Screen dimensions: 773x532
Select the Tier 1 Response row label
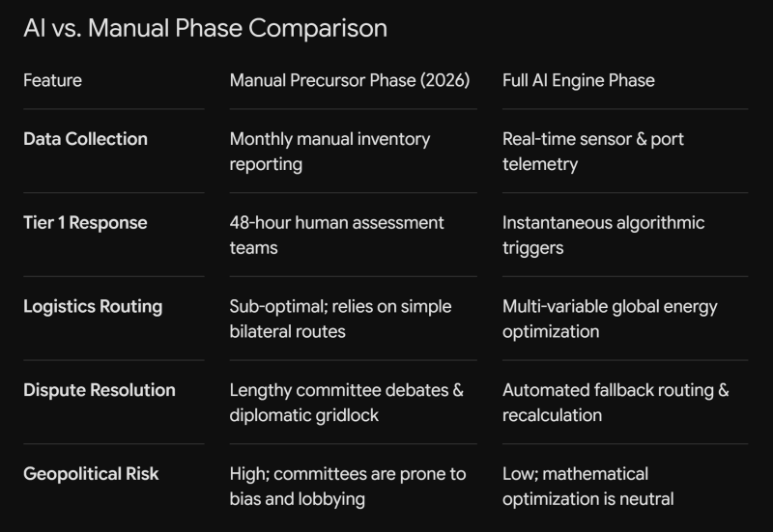pos(85,223)
